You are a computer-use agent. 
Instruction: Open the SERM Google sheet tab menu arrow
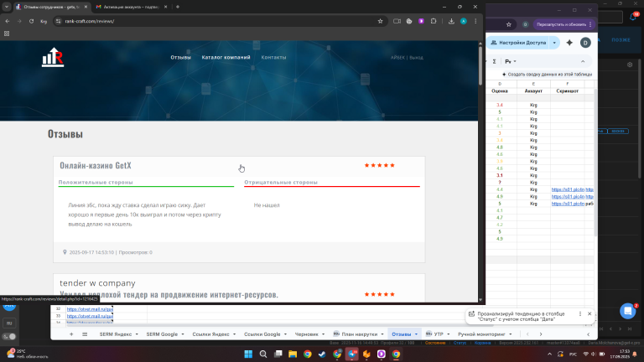[182, 334]
